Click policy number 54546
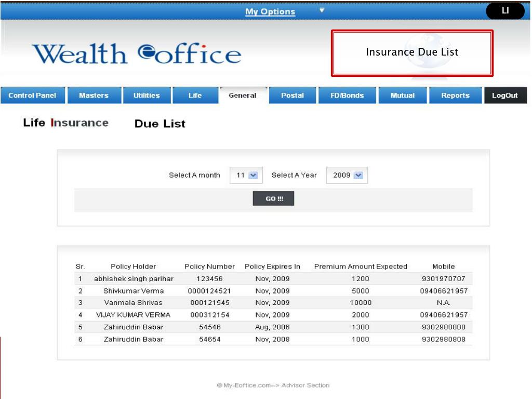 coord(210,327)
